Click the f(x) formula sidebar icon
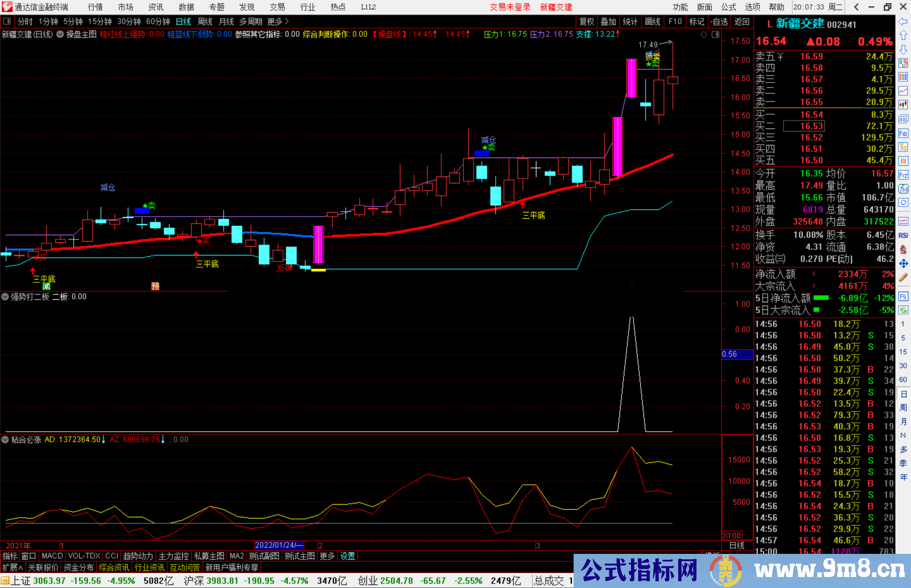The height and width of the screenshot is (588, 911). click(903, 188)
